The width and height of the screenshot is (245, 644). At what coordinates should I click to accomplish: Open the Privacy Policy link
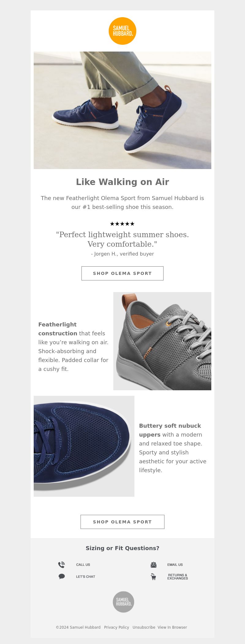click(x=116, y=627)
